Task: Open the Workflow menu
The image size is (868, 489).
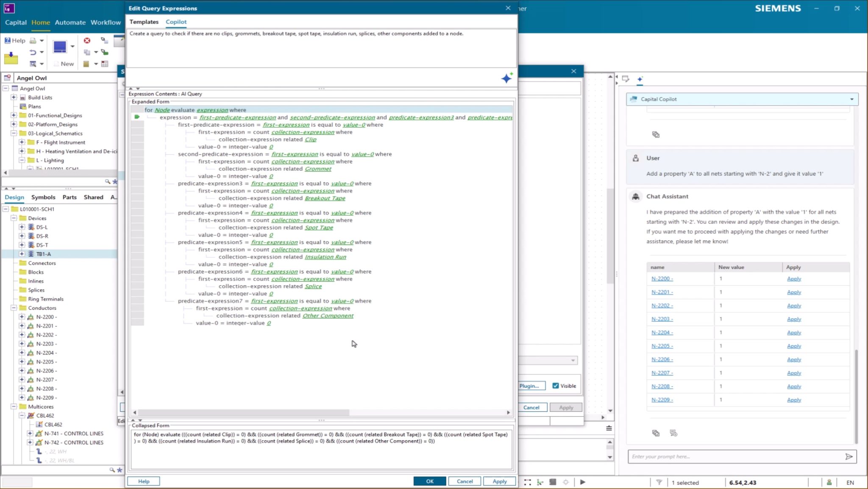Action: [x=106, y=22]
